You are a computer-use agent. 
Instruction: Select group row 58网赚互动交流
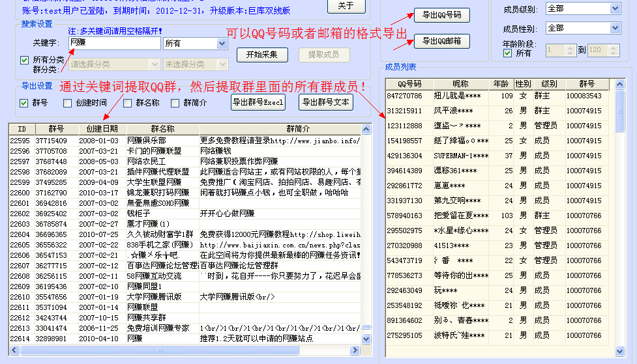[x=185, y=276]
